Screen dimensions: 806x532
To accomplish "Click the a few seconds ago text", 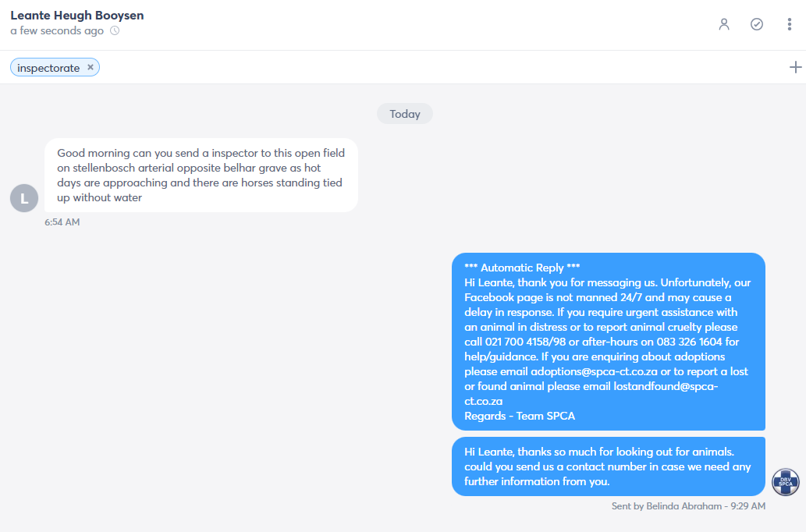I will pyautogui.click(x=57, y=31).
